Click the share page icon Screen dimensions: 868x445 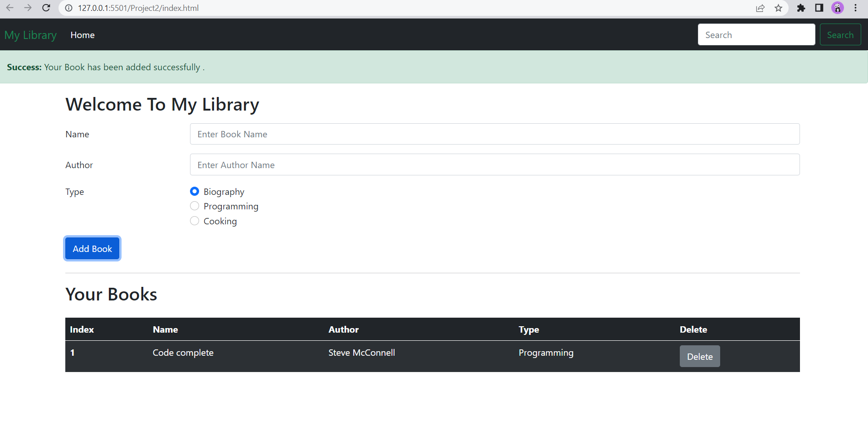(x=760, y=8)
